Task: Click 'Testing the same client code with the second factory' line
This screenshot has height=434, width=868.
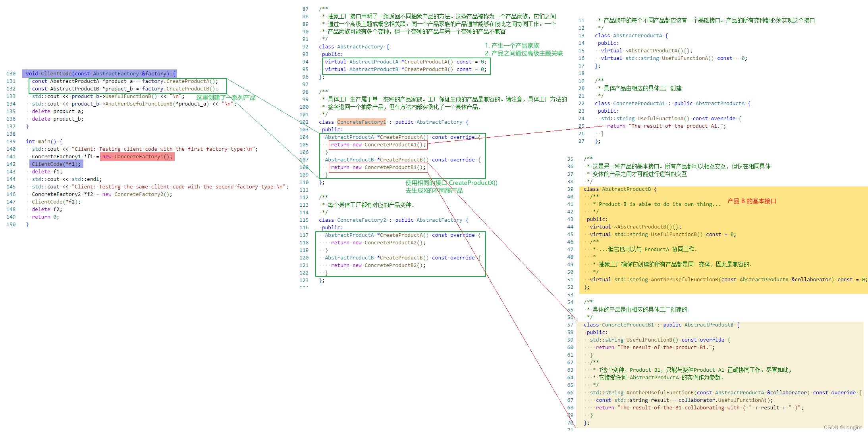Action: (x=160, y=187)
